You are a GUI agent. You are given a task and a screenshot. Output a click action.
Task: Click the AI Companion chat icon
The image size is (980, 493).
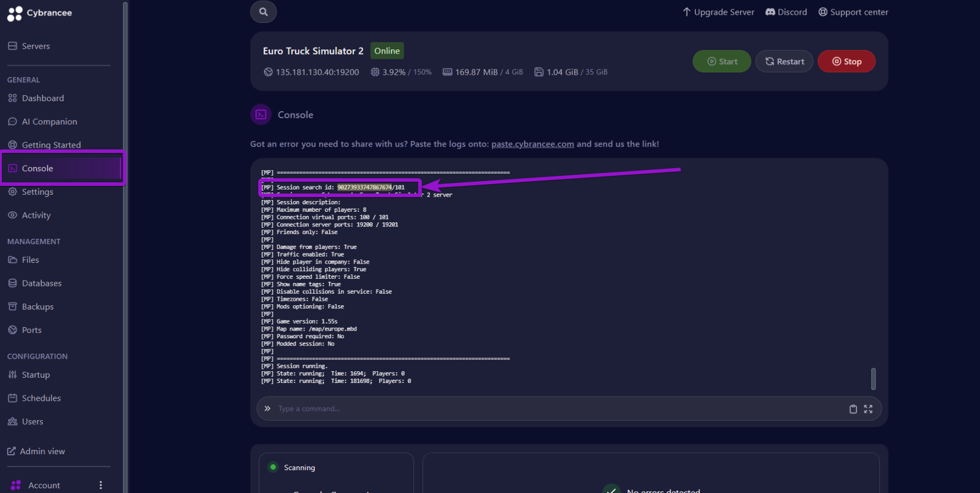pos(12,122)
